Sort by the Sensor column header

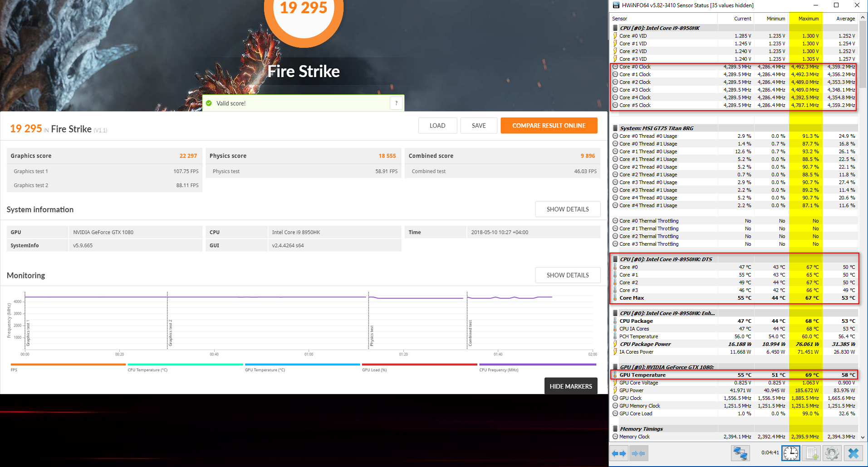click(663, 19)
